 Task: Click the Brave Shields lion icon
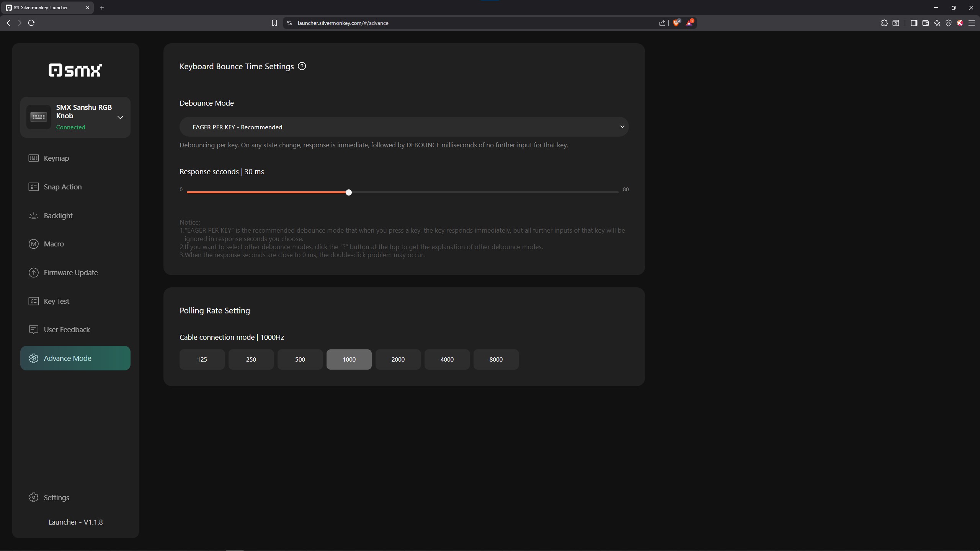[x=676, y=23]
